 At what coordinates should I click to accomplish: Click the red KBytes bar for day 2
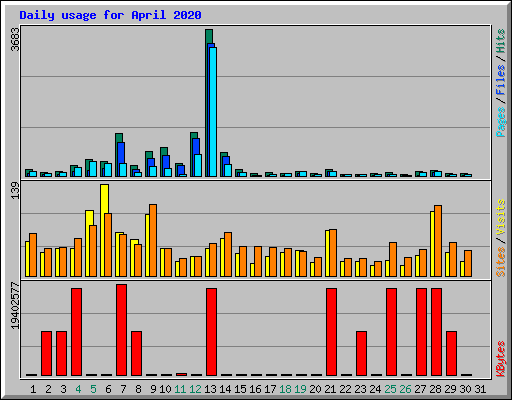click(x=46, y=353)
